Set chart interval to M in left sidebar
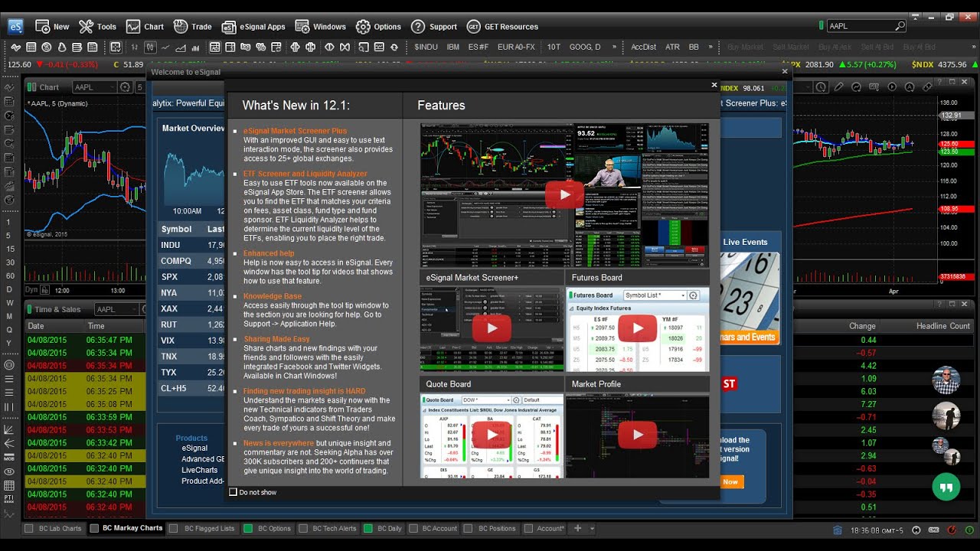 (x=9, y=317)
